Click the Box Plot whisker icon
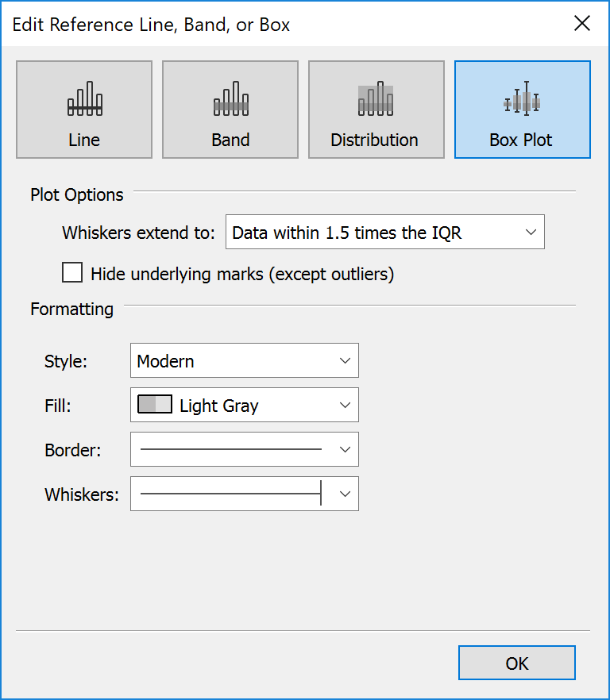This screenshot has height=700, width=610. tap(522, 98)
